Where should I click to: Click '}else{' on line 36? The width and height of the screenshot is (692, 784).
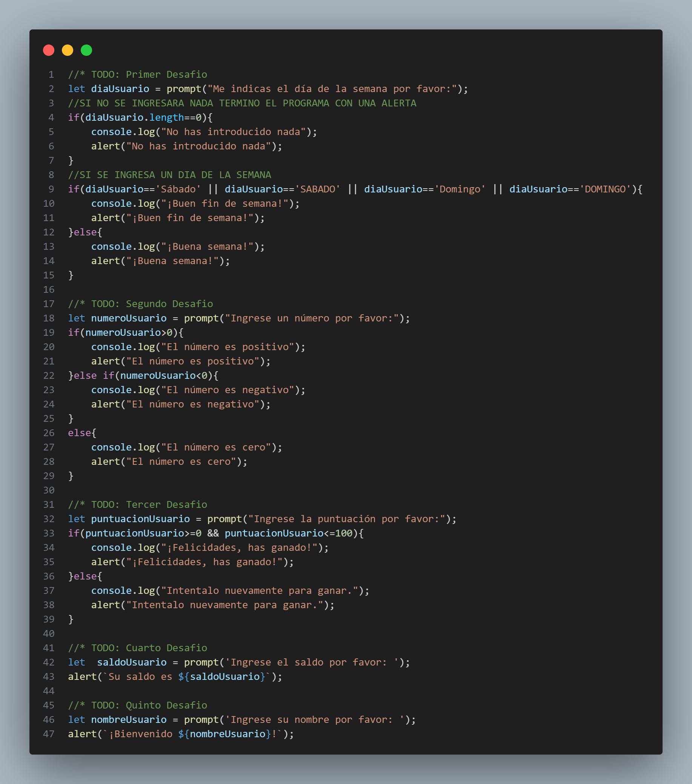(x=85, y=576)
